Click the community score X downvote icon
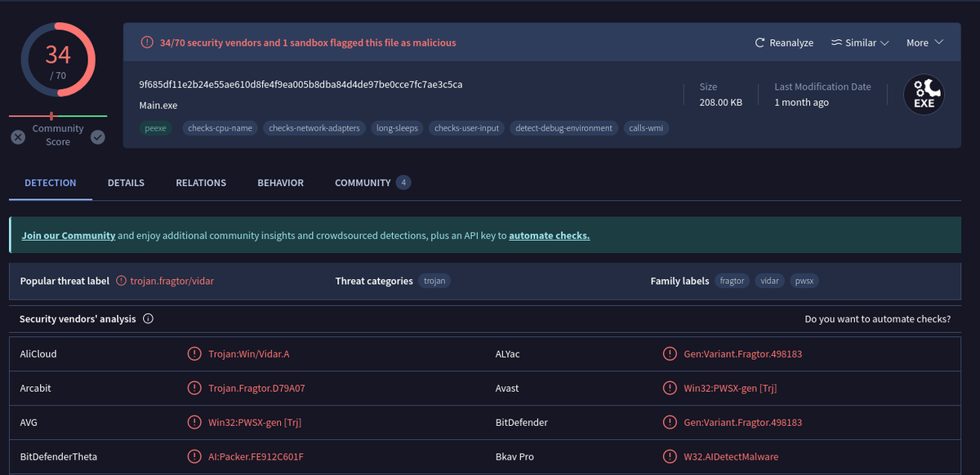 (x=18, y=137)
